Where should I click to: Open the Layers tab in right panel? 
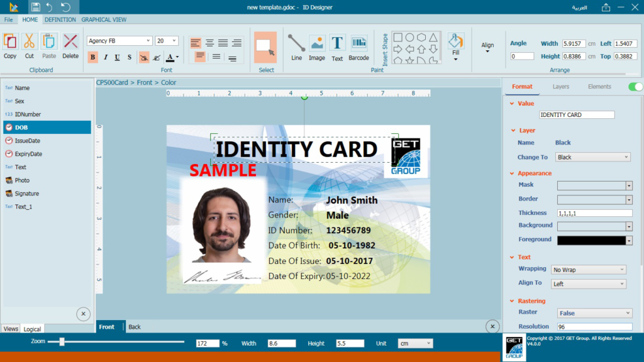point(561,87)
